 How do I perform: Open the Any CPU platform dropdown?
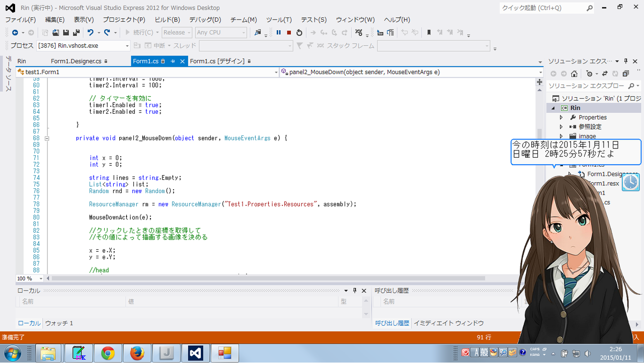[221, 33]
